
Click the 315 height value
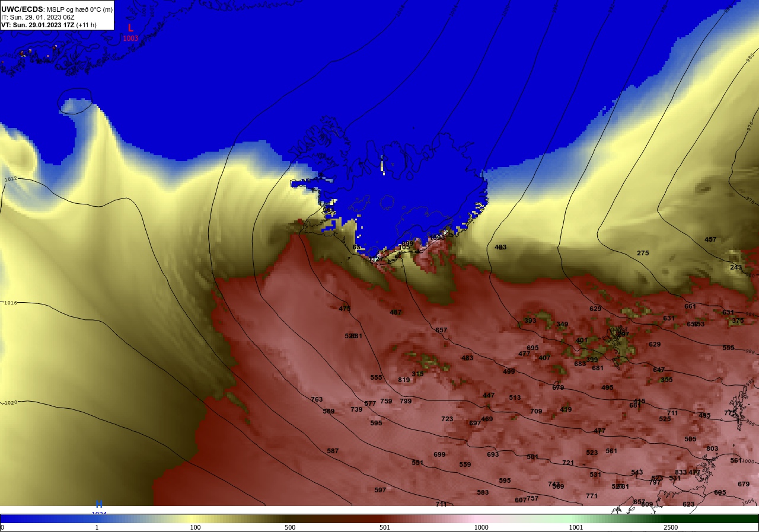click(417, 374)
